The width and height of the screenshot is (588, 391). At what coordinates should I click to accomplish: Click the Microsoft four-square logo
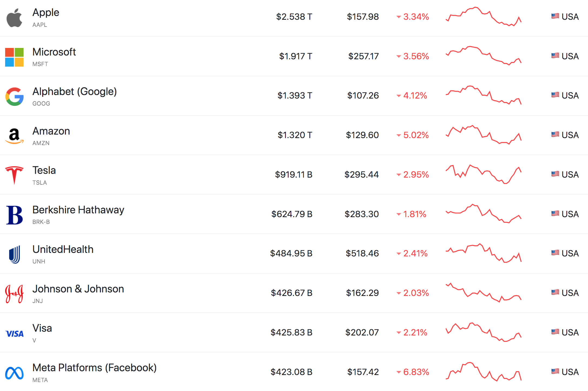(14, 57)
